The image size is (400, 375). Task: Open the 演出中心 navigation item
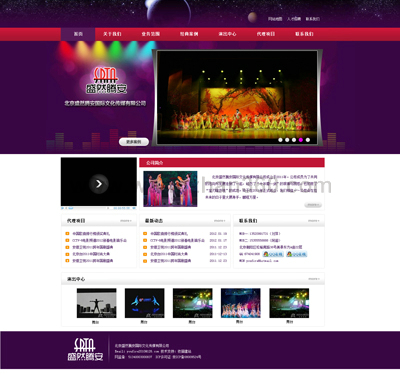pos(227,34)
